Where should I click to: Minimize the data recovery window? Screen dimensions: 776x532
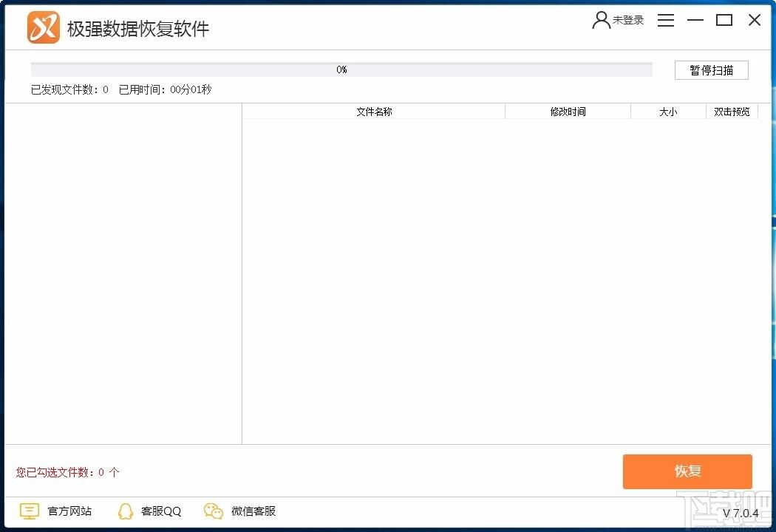695,21
